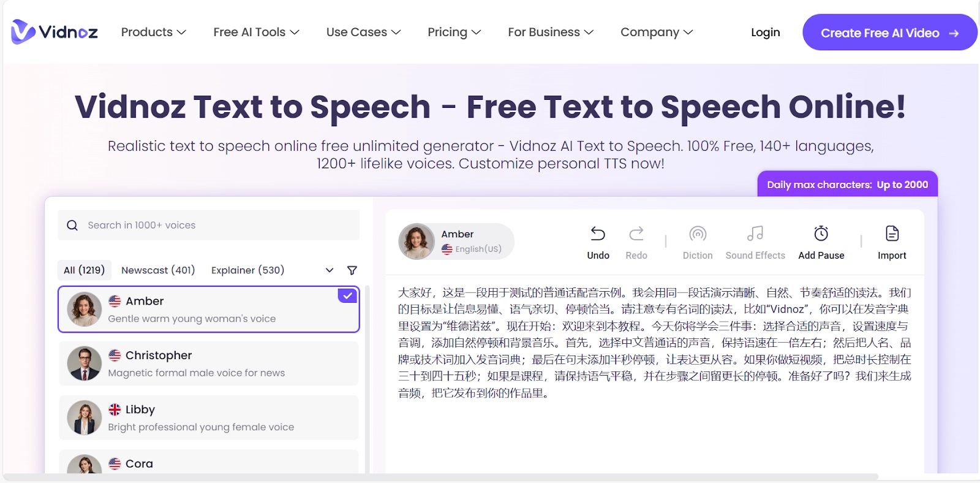Click the Import document icon

(892, 234)
